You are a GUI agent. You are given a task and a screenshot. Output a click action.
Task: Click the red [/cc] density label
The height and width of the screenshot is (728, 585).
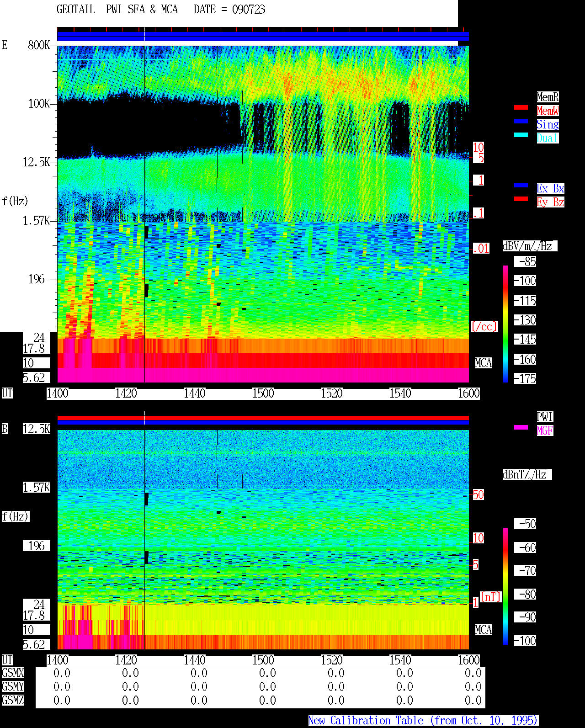coord(484,326)
